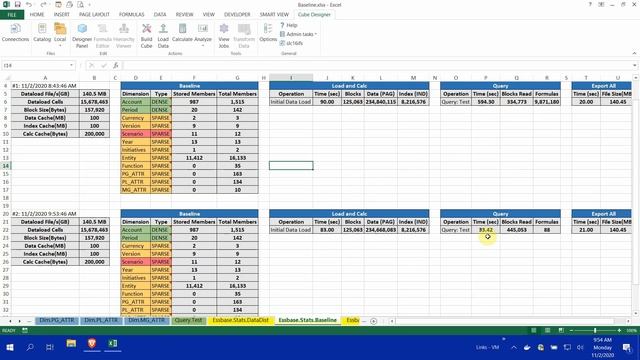This screenshot has width=640, height=360.
Task: Open the Essbase.Stats.DataDist sheet tab
Action: click(241, 320)
